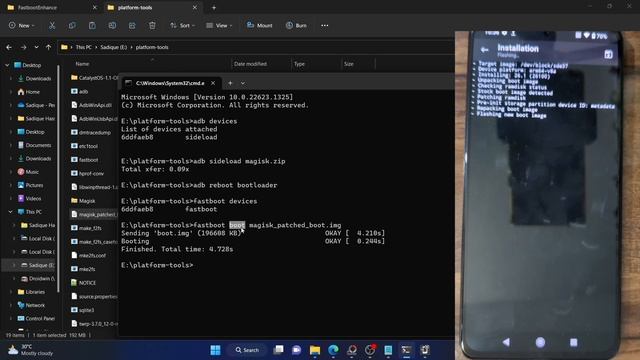Click the highlighted word 'boot' in the terminal
640x360 pixels.
point(237,225)
